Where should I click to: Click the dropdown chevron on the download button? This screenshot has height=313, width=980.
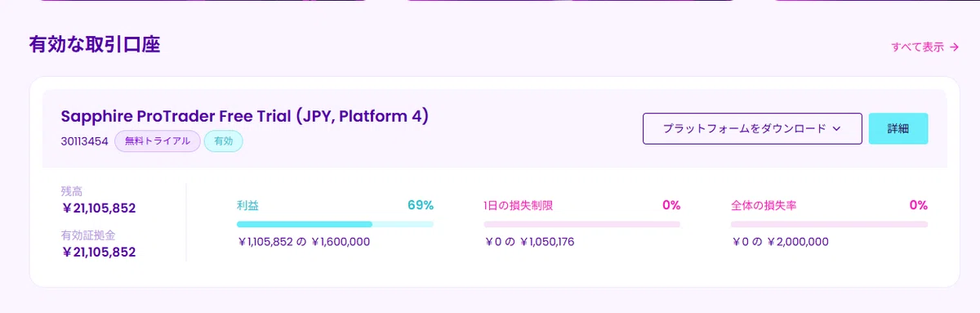pyautogui.click(x=835, y=129)
